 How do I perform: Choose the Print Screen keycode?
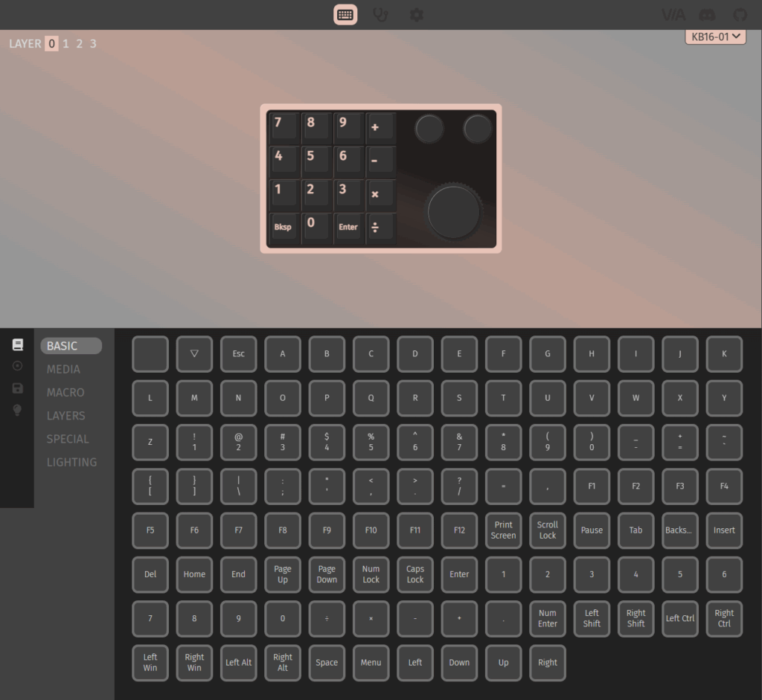503,530
